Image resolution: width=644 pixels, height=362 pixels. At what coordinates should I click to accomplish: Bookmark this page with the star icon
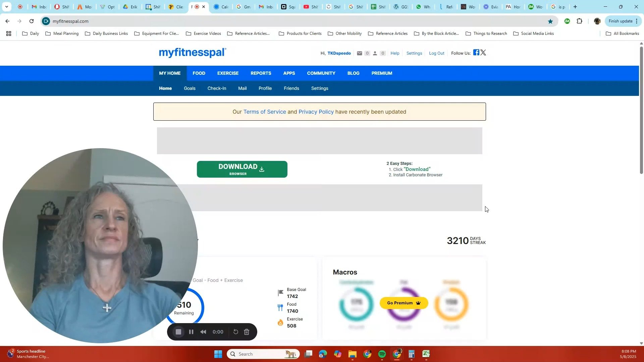click(x=550, y=21)
